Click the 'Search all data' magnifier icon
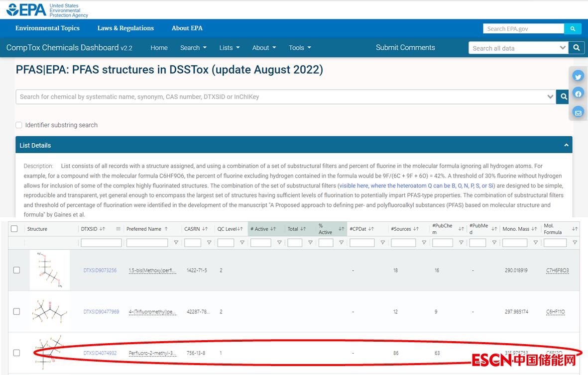This screenshot has width=588, height=375. (576, 48)
